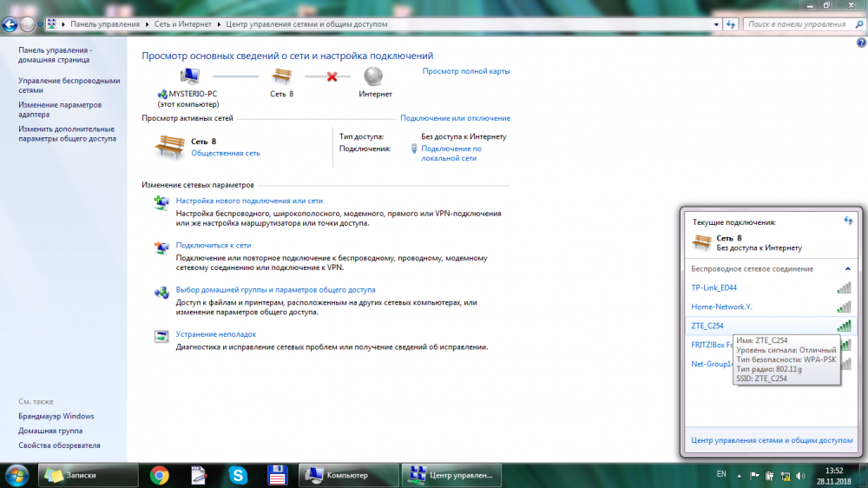Select the ZTE_C254 wireless network

tap(707, 326)
